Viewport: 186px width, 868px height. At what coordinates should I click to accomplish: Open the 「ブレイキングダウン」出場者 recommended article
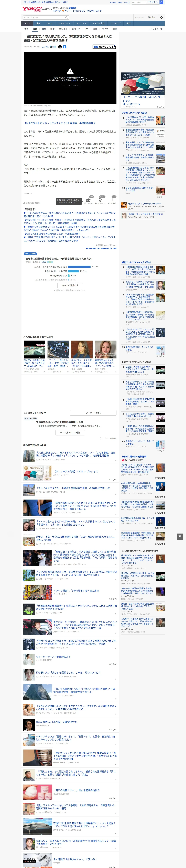pyautogui.click(x=73, y=488)
